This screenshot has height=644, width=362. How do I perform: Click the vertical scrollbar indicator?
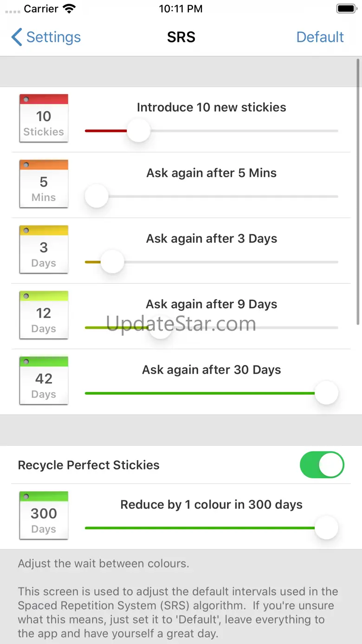click(358, 190)
